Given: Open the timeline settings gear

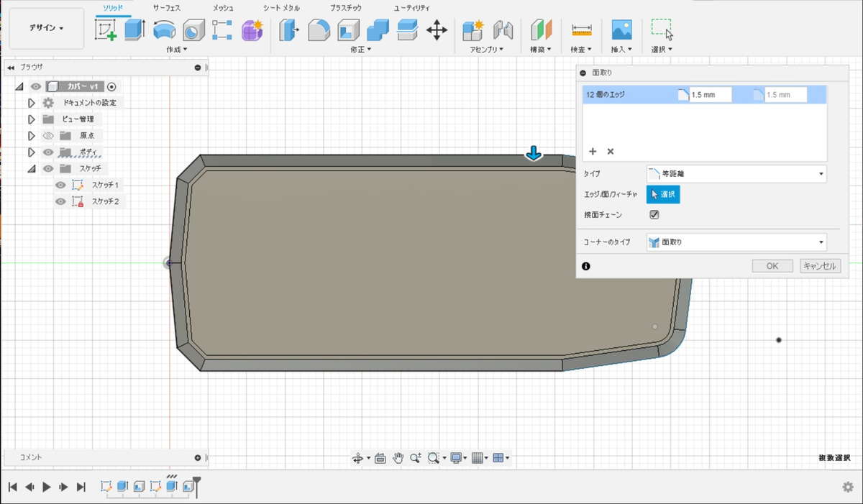Looking at the screenshot, I should coord(848,487).
